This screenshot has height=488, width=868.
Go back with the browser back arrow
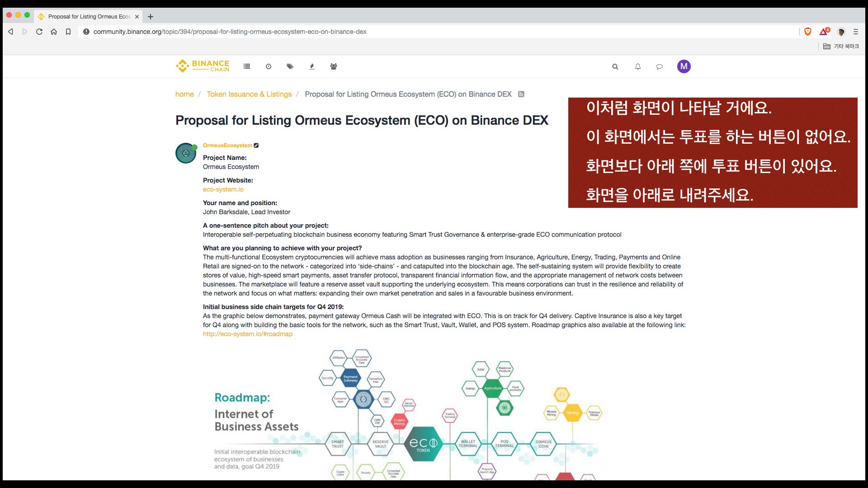click(x=11, y=32)
